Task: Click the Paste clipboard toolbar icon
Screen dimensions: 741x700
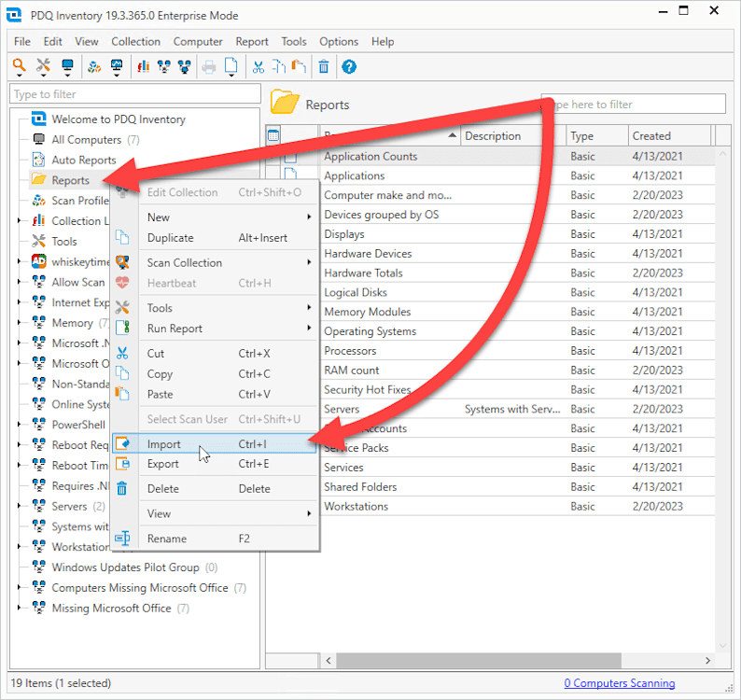Action: click(x=299, y=67)
